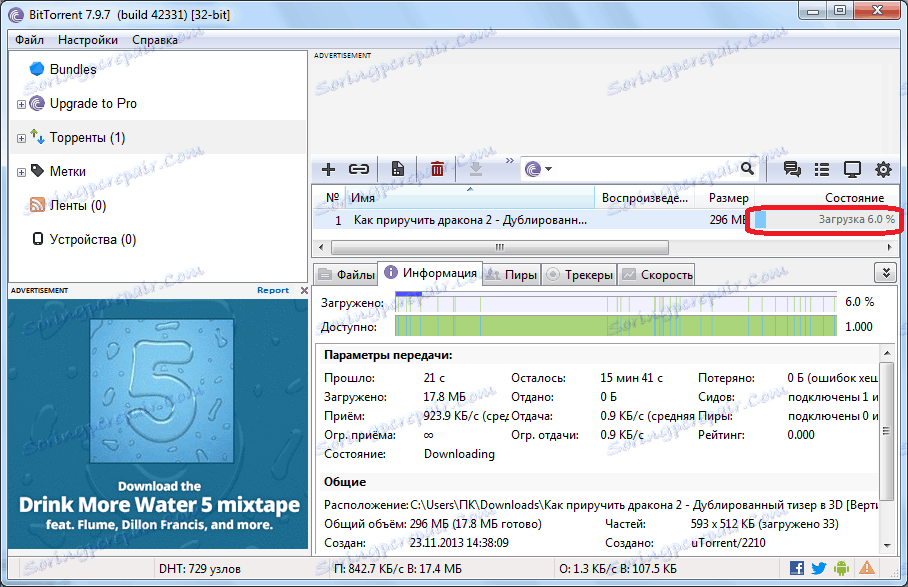
Task: Open the Файл menu
Action: point(30,39)
